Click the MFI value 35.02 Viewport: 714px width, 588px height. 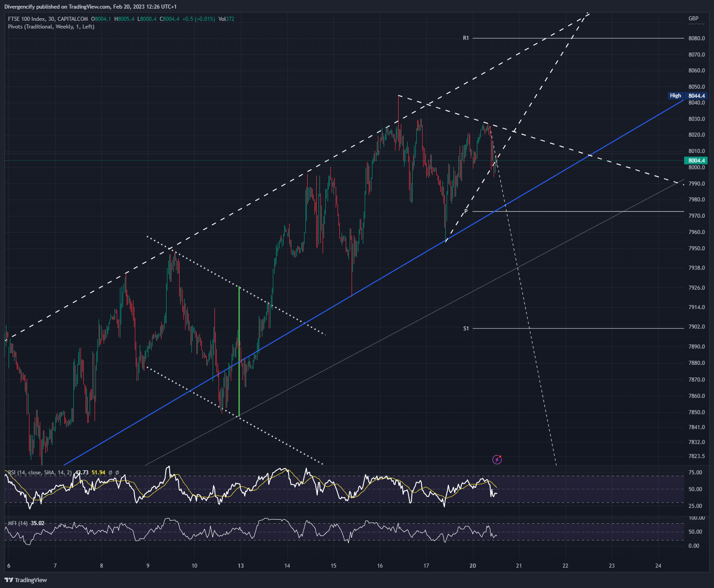pyautogui.click(x=38, y=523)
